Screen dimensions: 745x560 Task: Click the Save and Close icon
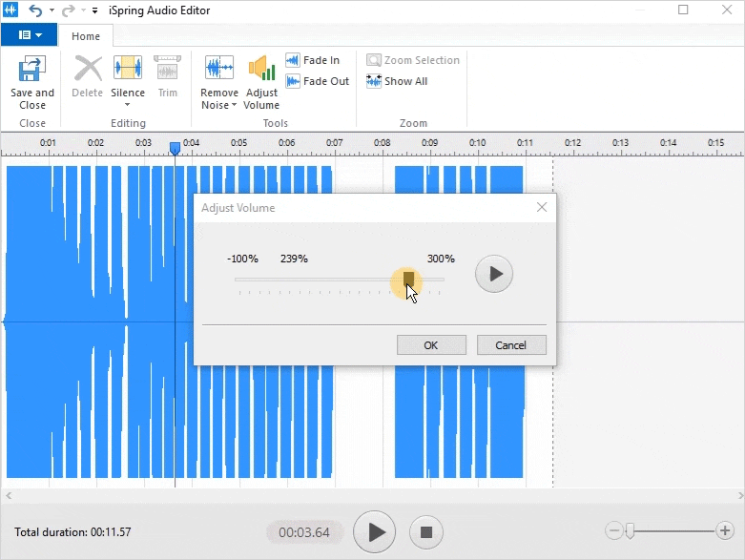31,69
